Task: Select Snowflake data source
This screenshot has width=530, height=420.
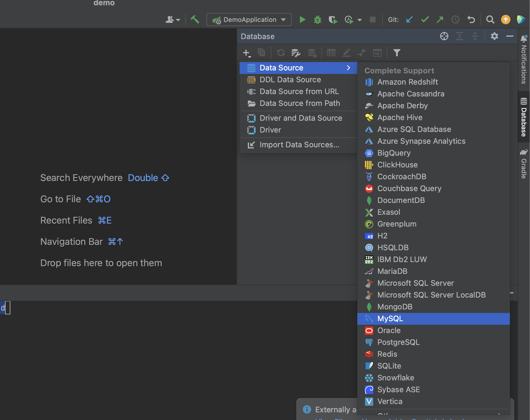Action: click(x=434, y=378)
